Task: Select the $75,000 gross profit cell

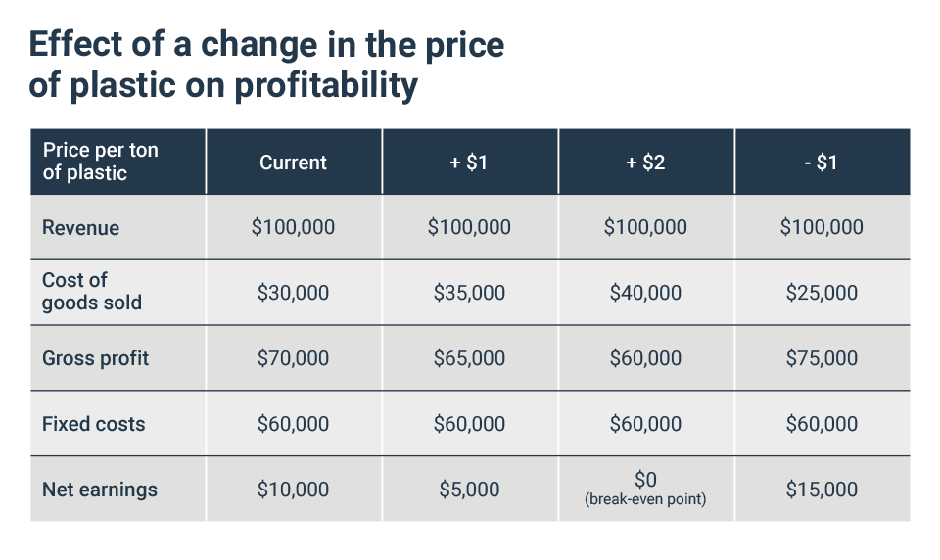Action: pyautogui.click(x=822, y=358)
